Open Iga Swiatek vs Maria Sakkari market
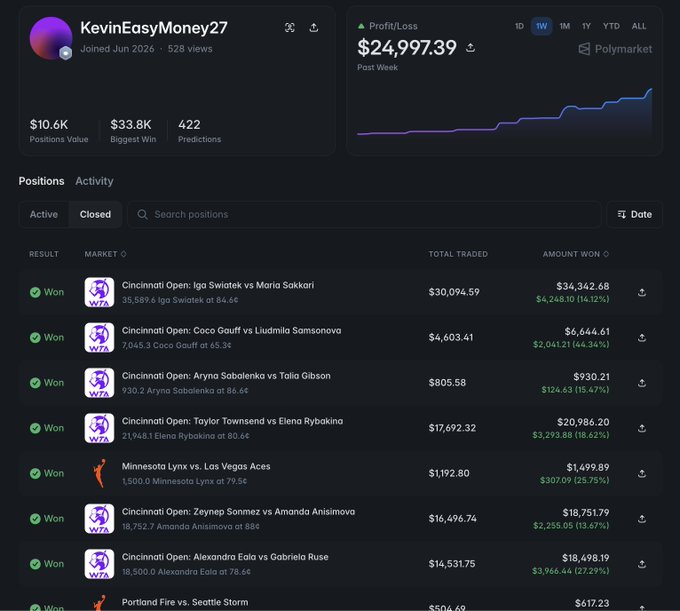 [x=218, y=285]
